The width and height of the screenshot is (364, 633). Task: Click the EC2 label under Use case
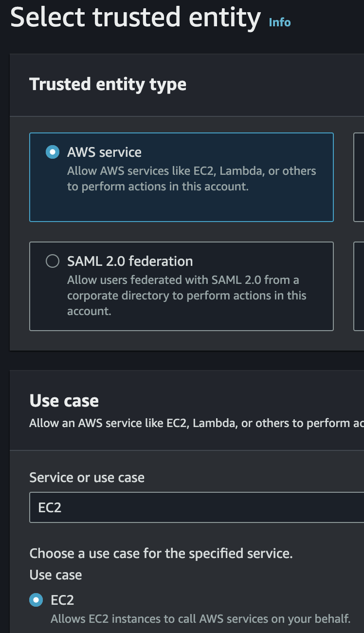[x=62, y=600]
